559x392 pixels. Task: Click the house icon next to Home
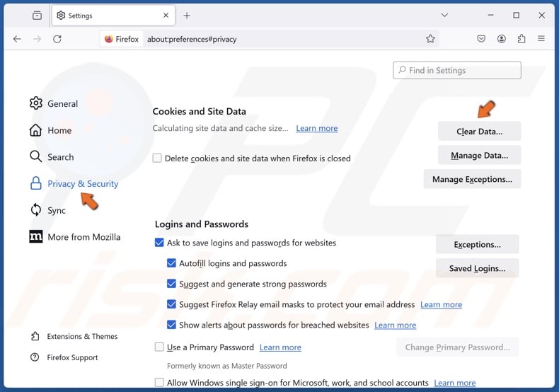pos(35,130)
